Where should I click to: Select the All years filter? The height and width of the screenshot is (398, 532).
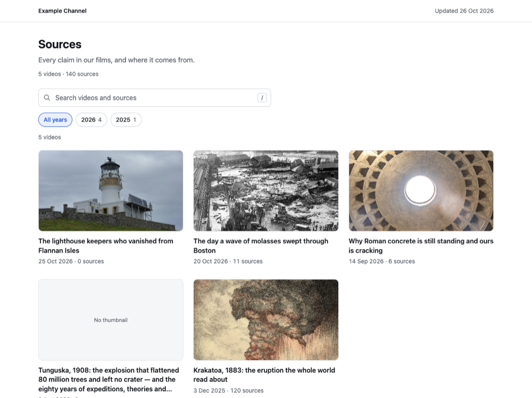[55, 120]
